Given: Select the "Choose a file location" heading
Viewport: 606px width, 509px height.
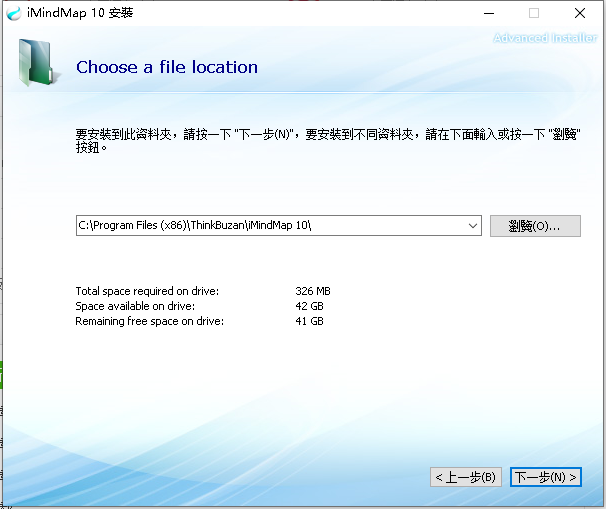Looking at the screenshot, I should tap(167, 67).
